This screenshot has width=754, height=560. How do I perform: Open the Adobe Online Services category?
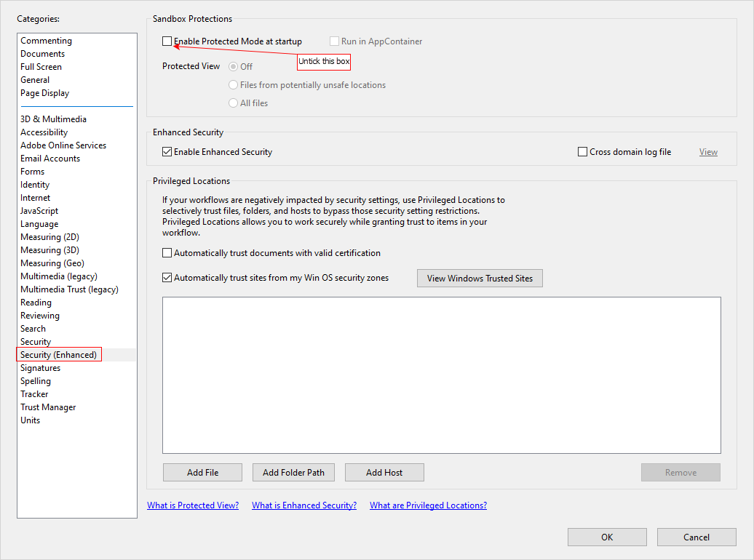pyautogui.click(x=63, y=145)
